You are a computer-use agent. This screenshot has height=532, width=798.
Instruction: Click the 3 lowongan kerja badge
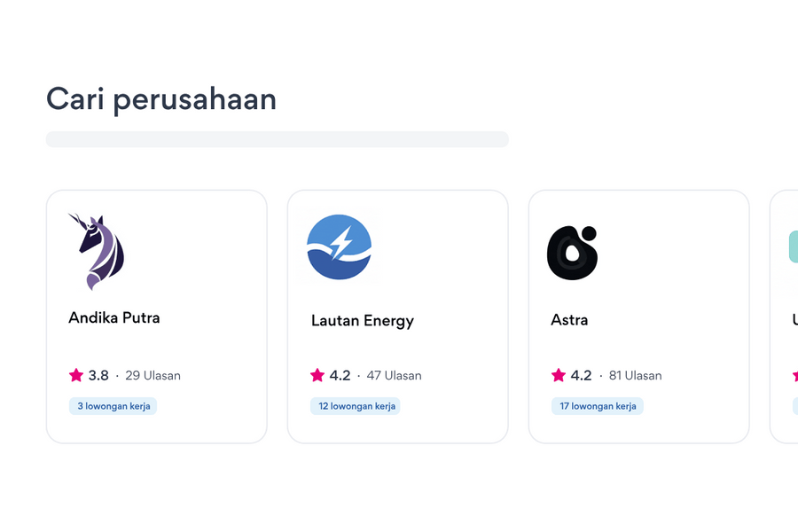[x=113, y=406]
